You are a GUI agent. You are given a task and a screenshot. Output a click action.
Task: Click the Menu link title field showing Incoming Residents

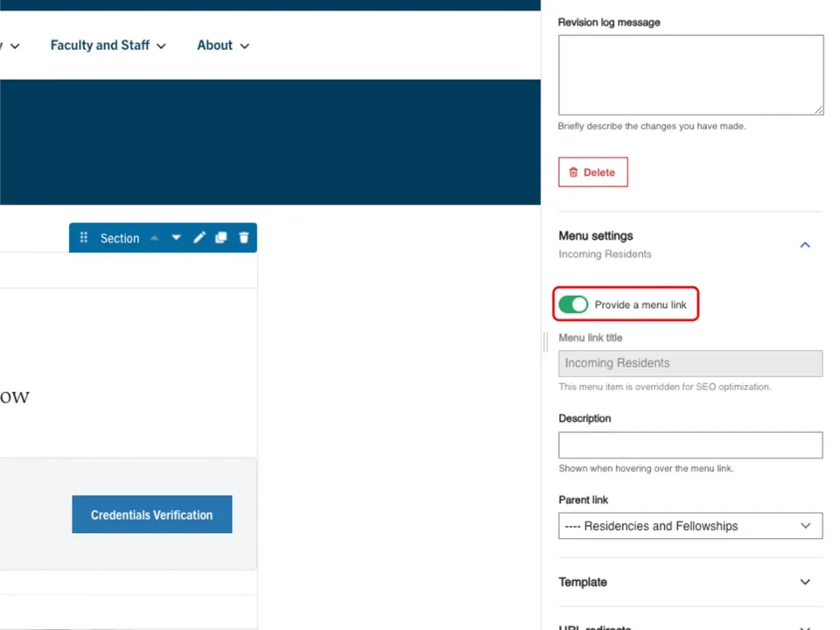690,362
